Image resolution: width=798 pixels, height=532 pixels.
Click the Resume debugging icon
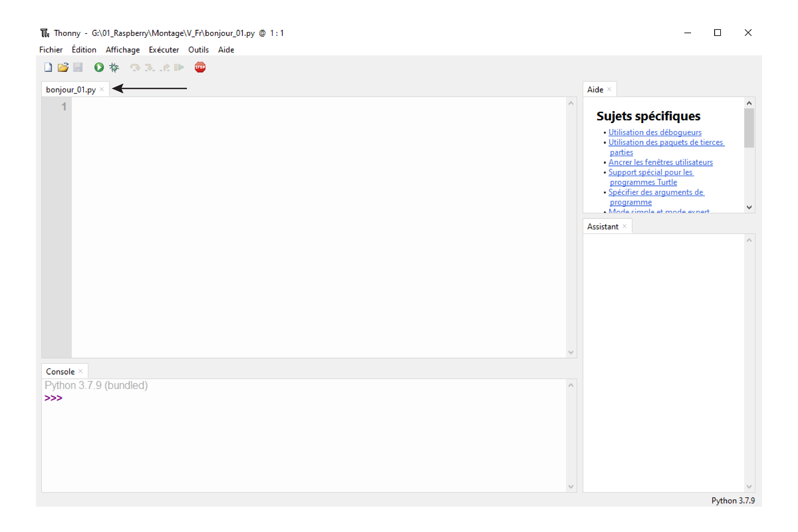coord(179,67)
